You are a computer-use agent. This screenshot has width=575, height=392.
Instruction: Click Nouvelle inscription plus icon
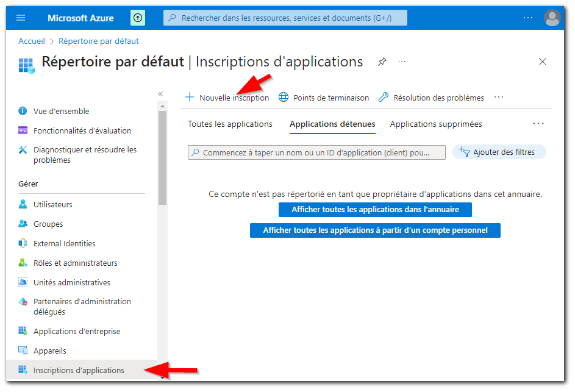pyautogui.click(x=190, y=97)
